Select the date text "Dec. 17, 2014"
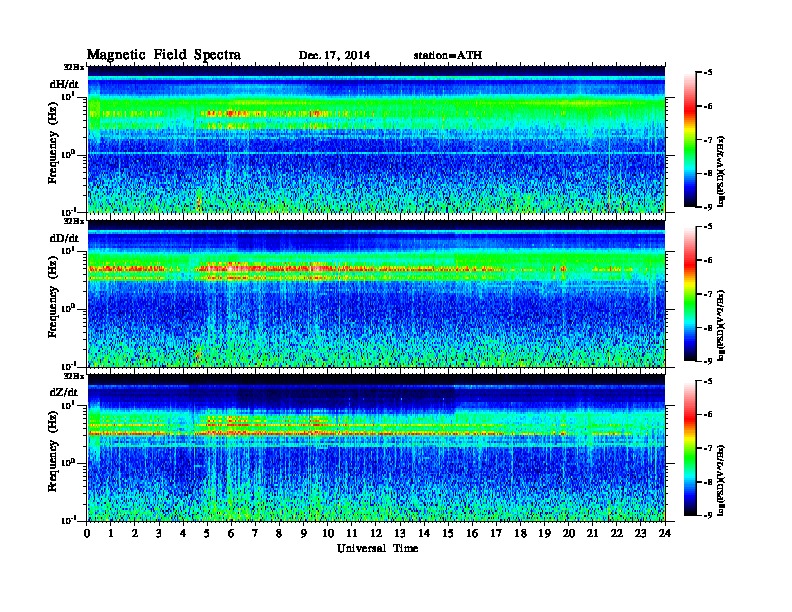Image resolution: width=792 pixels, height=612 pixels. tap(334, 55)
